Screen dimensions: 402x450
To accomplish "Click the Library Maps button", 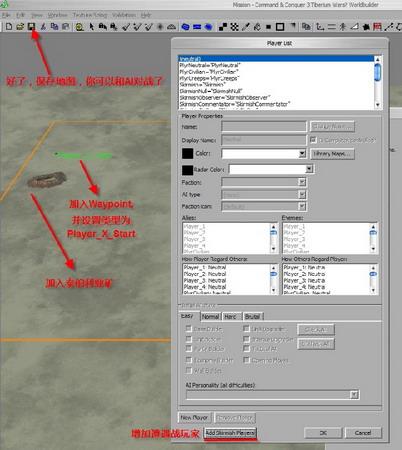I will coord(332,154).
